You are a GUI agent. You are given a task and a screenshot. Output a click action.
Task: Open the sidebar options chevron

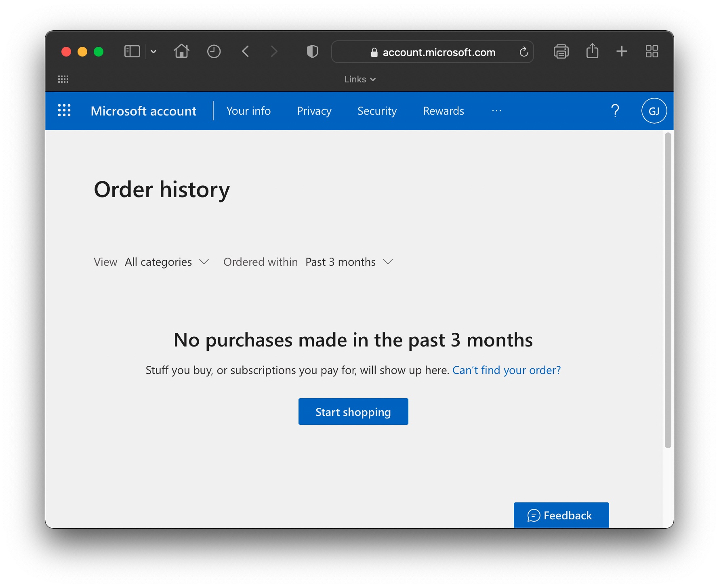coord(153,51)
